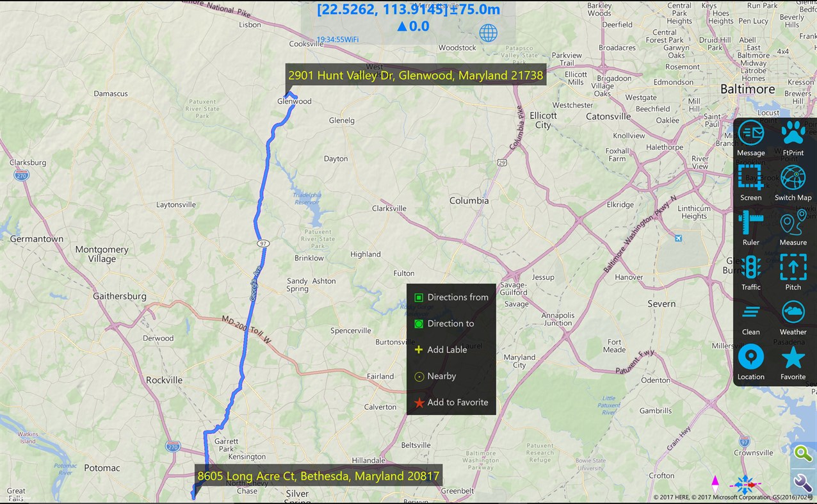Click Add to Favorite

point(457,402)
